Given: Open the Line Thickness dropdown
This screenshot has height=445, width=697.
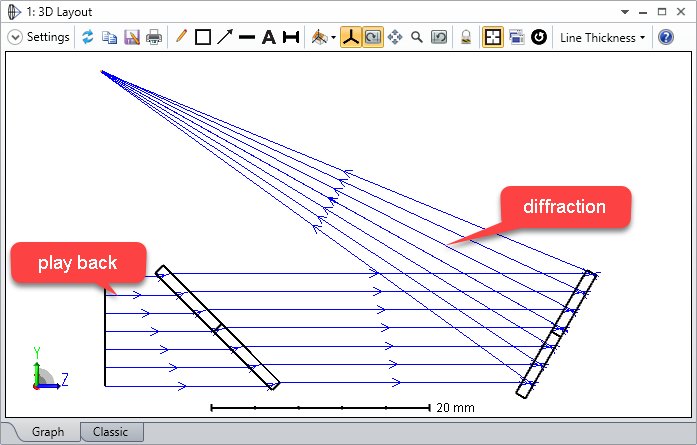Looking at the screenshot, I should pos(602,38).
